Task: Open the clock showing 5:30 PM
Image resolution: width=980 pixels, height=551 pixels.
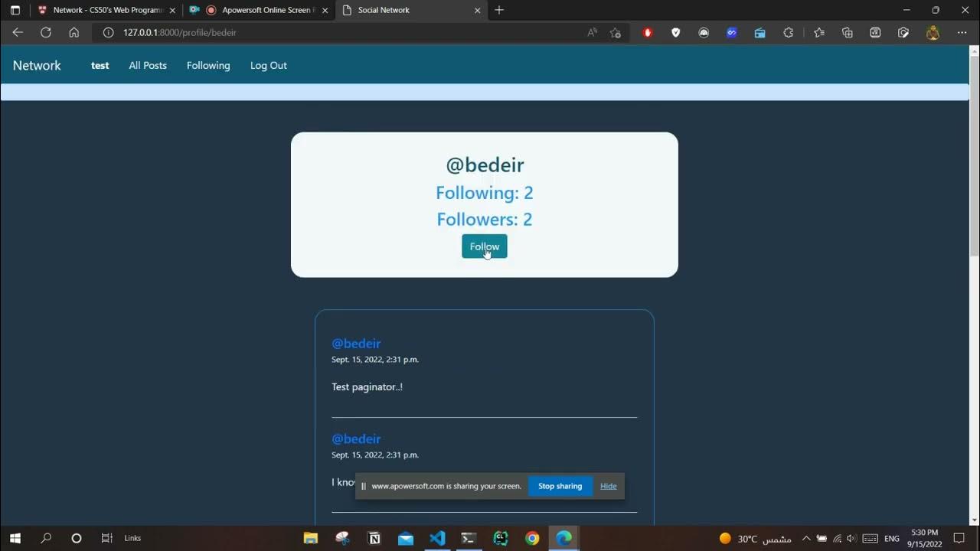Action: click(925, 538)
